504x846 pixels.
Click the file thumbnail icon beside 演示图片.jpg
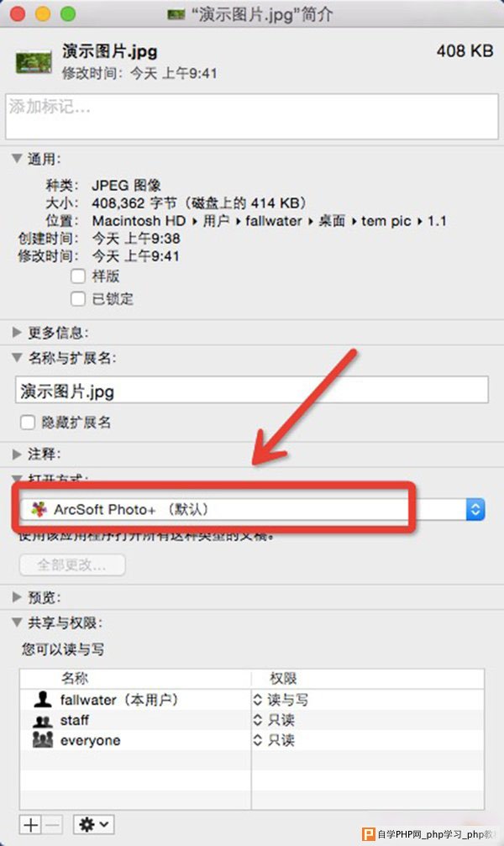34,62
